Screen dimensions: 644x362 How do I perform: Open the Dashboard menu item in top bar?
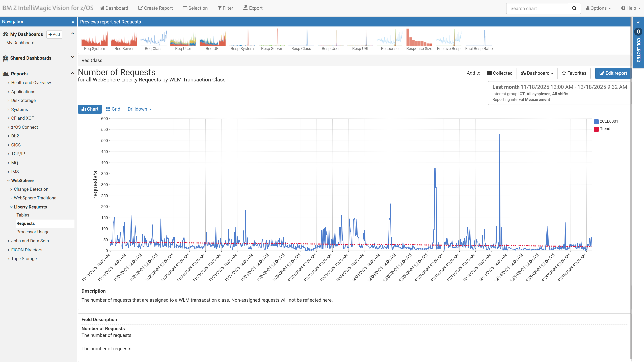[x=114, y=8]
